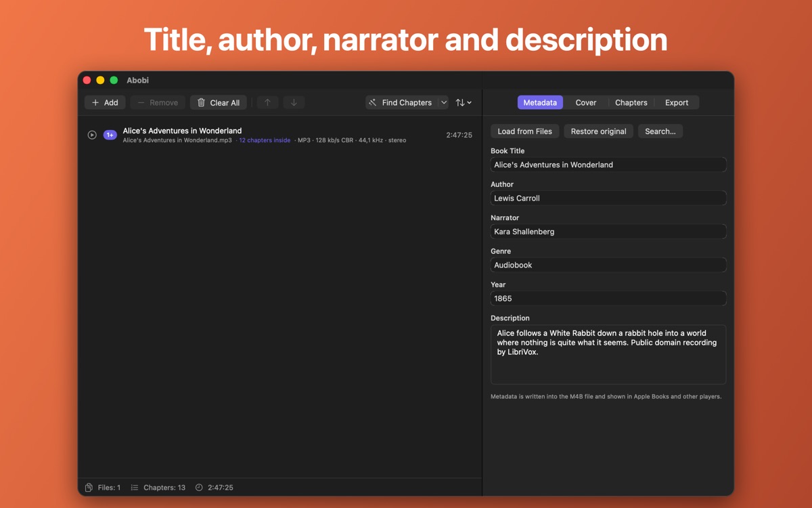Image resolution: width=812 pixels, height=508 pixels.
Task: Click the 'Alice's Adventures in Wonderland.mp3' filename text
Action: click(177, 140)
